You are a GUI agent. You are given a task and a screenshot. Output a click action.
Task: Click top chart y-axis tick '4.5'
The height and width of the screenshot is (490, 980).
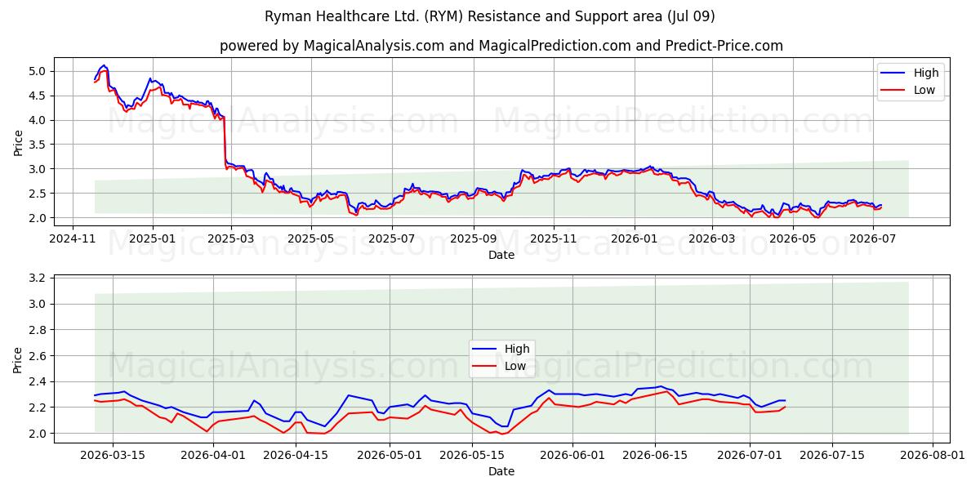click(39, 96)
